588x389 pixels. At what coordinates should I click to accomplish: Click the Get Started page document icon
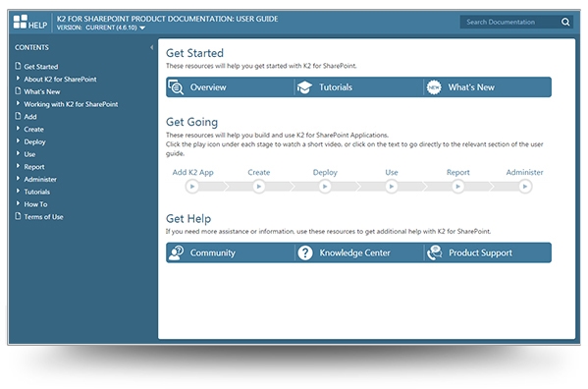18,66
